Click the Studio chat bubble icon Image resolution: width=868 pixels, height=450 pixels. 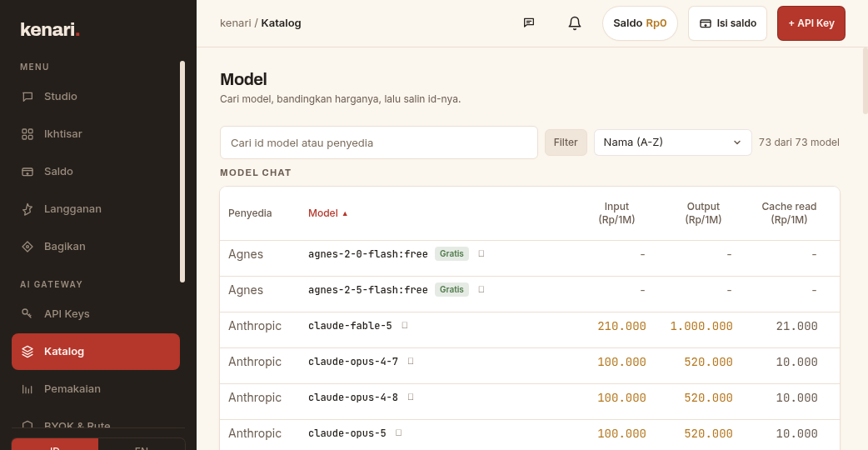(27, 97)
